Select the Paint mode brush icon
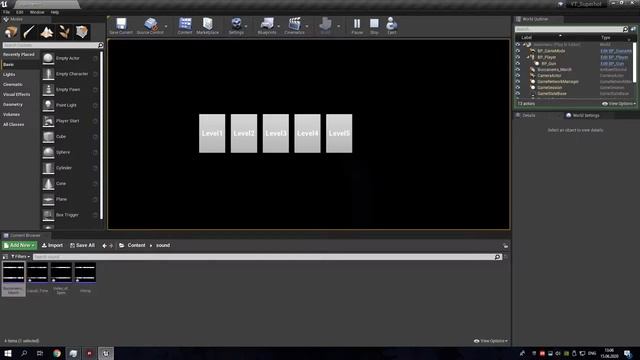 29,32
